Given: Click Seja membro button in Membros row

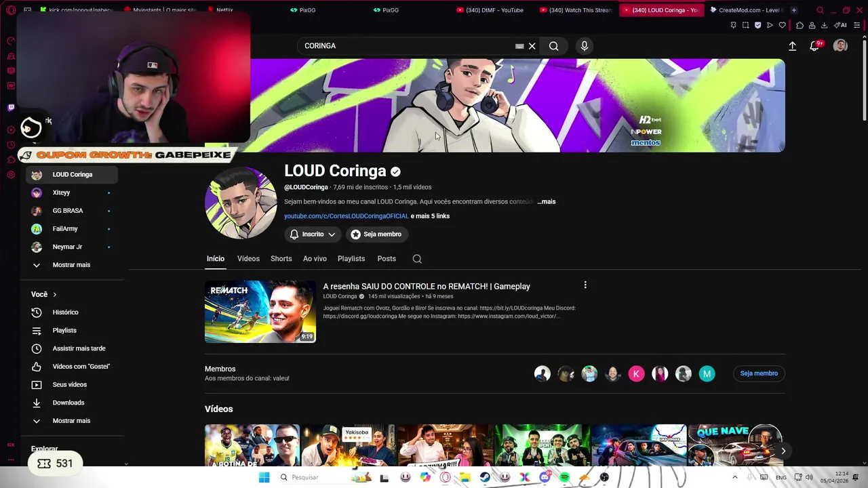Looking at the screenshot, I should coord(759,373).
